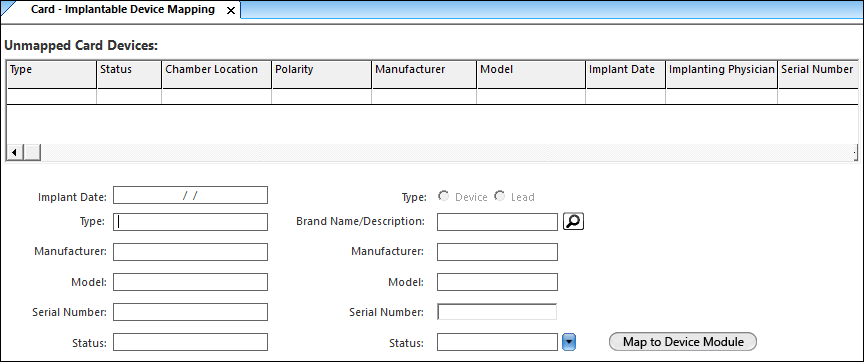864x362 pixels.
Task: Close the Card - Implantable Device Mapping tab
Action: point(231,10)
